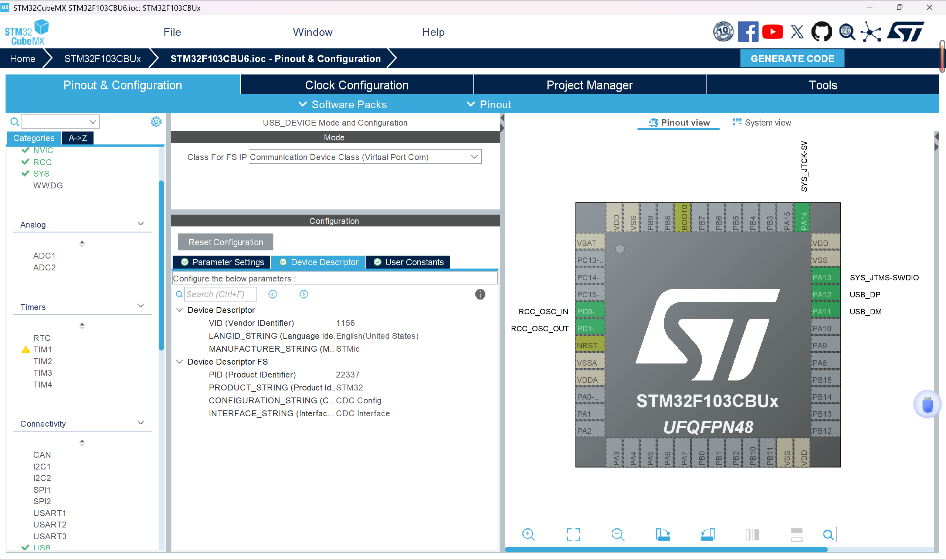Viewport: 946px width, 560px height.
Task: Open the YouTube channel icon
Action: point(772,32)
